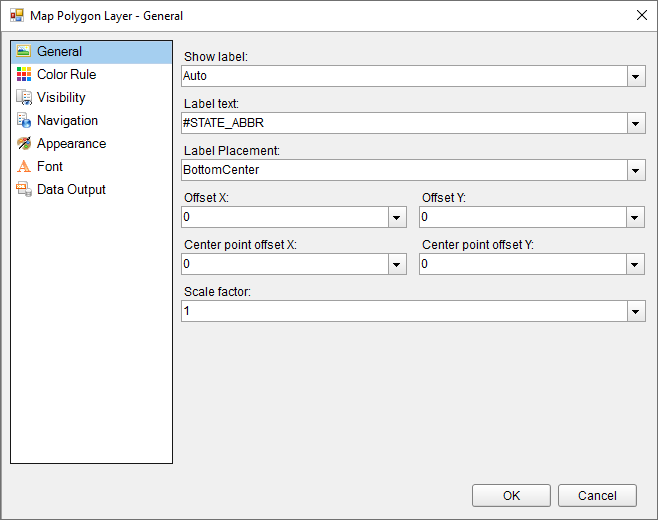Expand the Show label dropdown arrow

pyautogui.click(x=636, y=76)
